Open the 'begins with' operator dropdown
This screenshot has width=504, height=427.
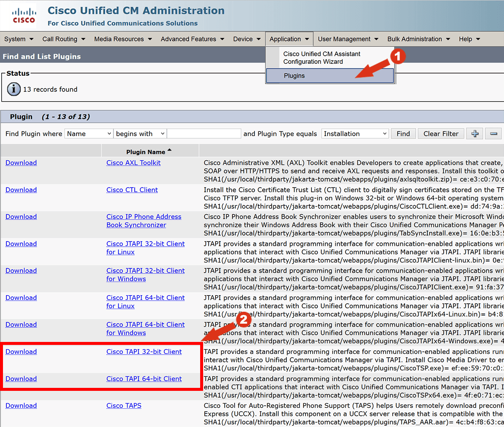140,134
